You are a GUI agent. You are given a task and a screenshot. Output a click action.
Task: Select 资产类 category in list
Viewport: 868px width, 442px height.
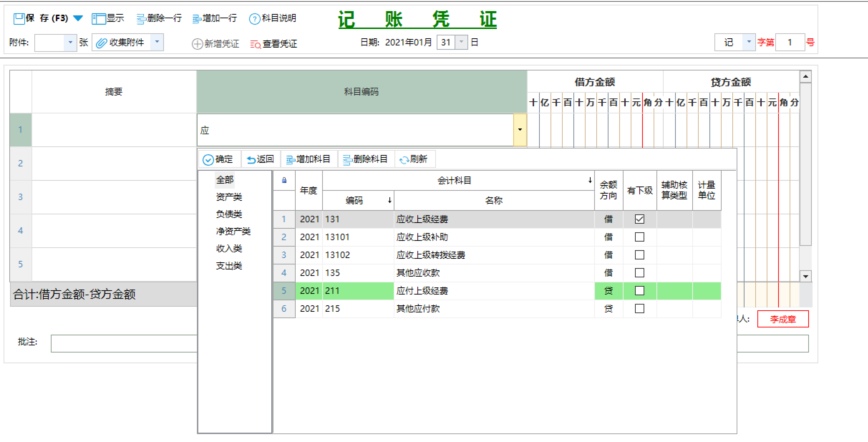tap(229, 197)
